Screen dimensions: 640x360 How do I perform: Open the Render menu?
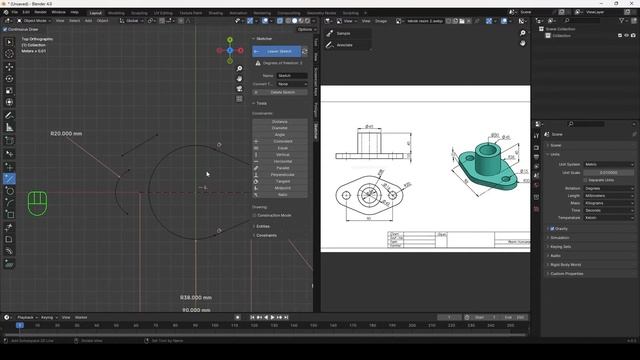[x=40, y=12]
